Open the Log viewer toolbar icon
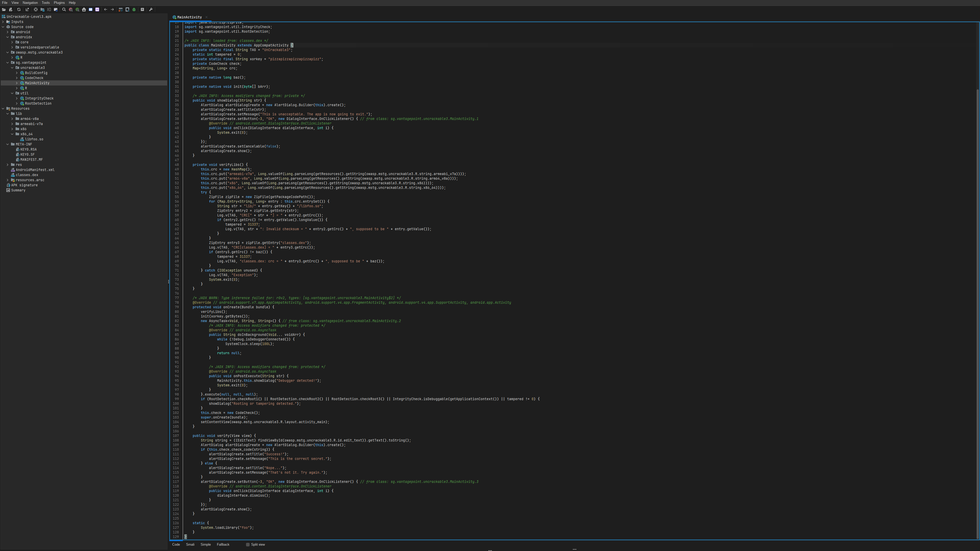Image resolution: width=980 pixels, height=551 pixels. [142, 9]
